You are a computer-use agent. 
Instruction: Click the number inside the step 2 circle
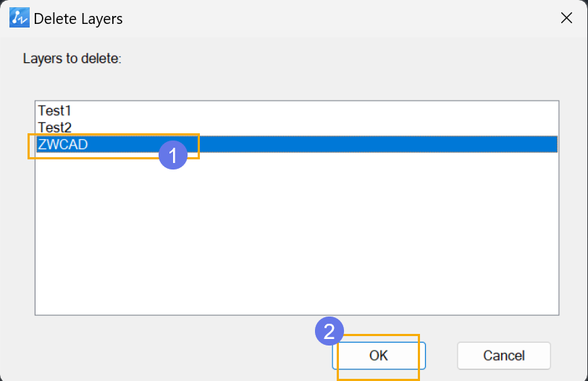[x=329, y=332]
